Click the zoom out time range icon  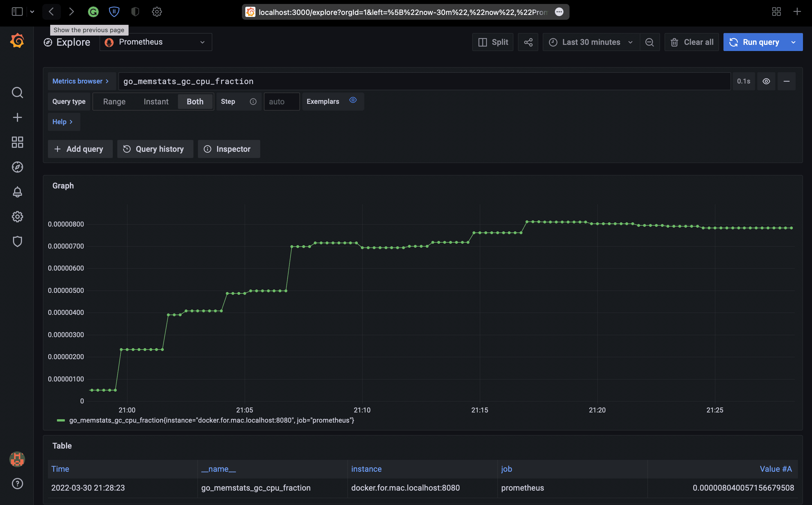(650, 42)
